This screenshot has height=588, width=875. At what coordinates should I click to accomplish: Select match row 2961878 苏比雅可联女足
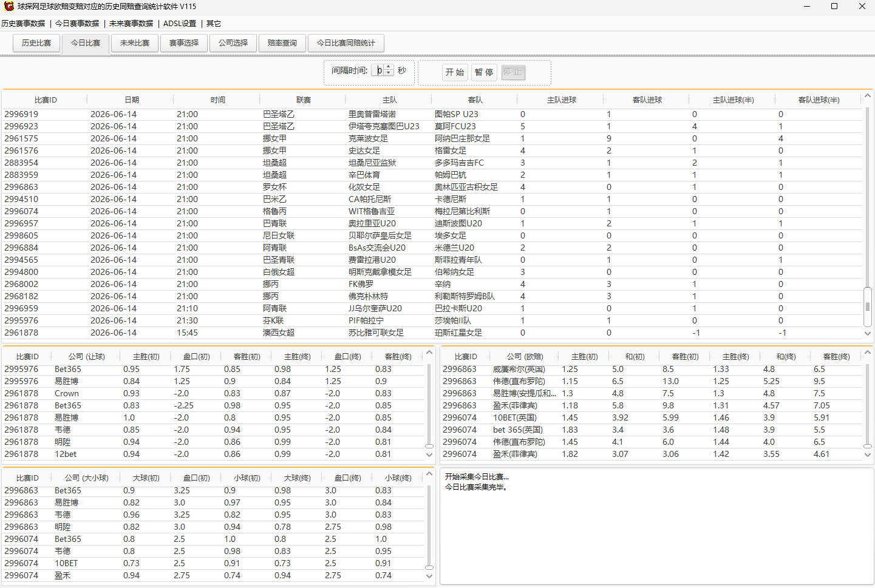click(x=432, y=333)
